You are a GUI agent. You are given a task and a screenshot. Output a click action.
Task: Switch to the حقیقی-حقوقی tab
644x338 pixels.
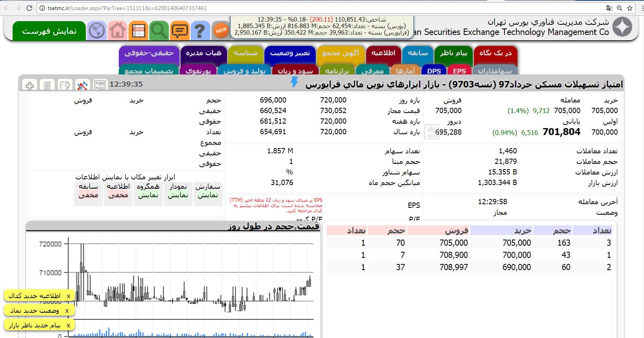149,53
